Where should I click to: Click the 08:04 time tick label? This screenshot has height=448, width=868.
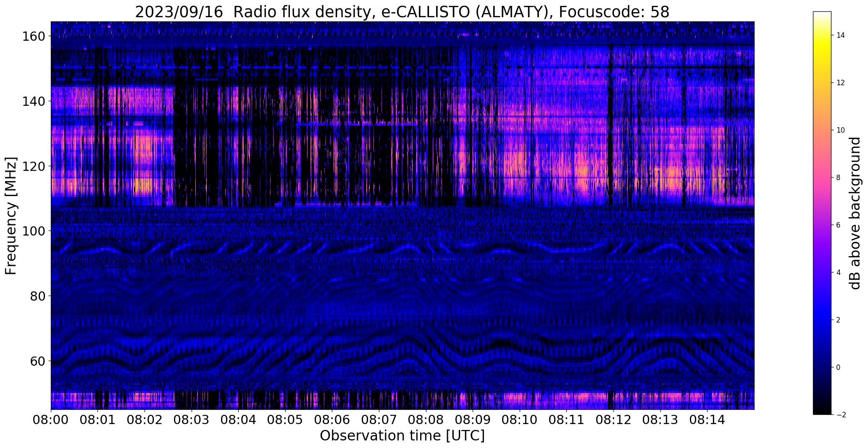[x=238, y=420]
